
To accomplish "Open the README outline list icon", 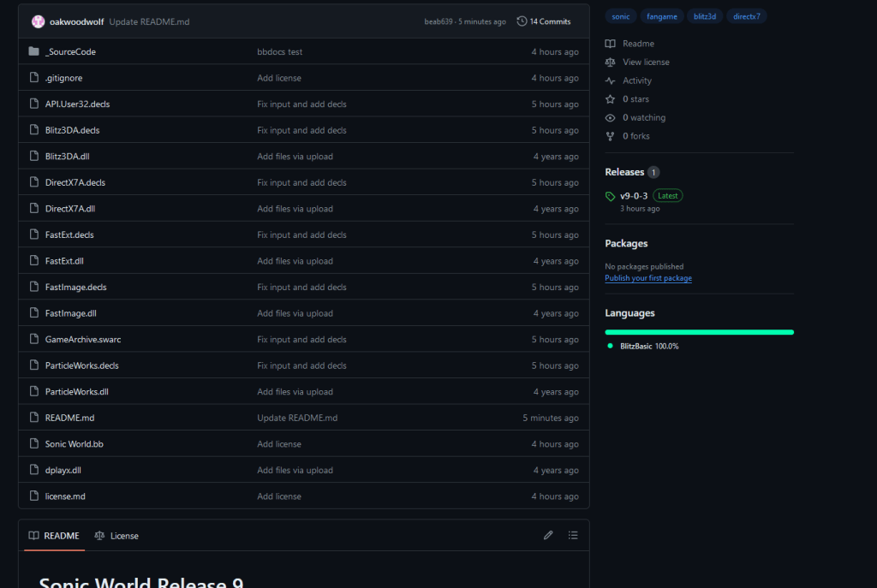I will click(573, 536).
